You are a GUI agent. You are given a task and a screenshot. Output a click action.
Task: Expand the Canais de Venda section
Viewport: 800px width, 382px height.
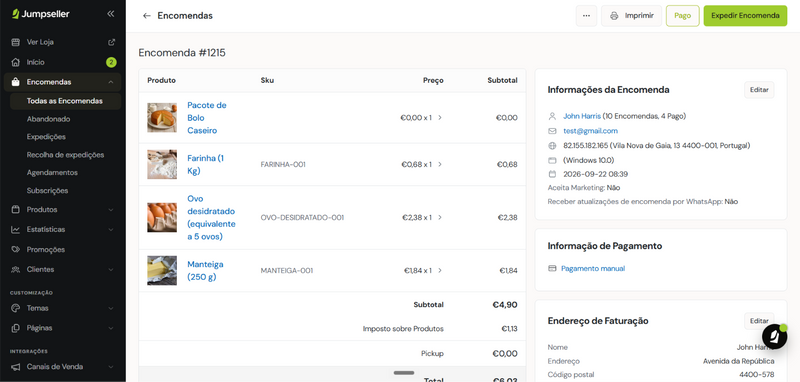(x=111, y=367)
